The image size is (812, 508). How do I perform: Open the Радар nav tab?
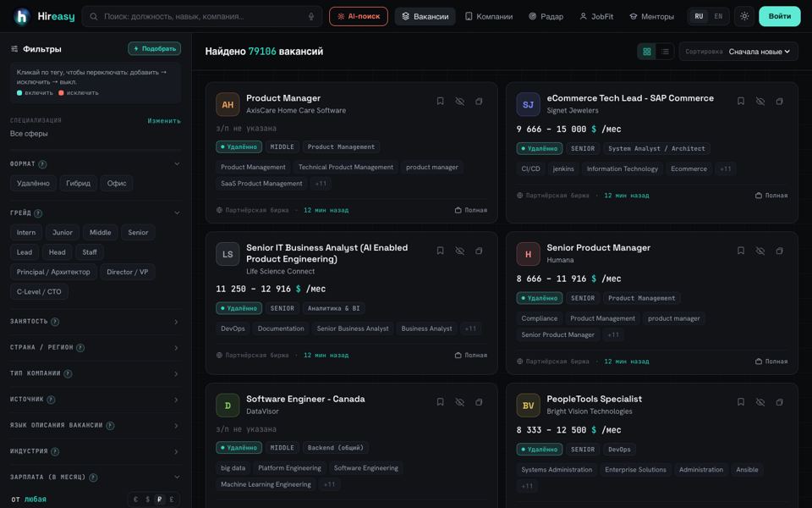546,17
